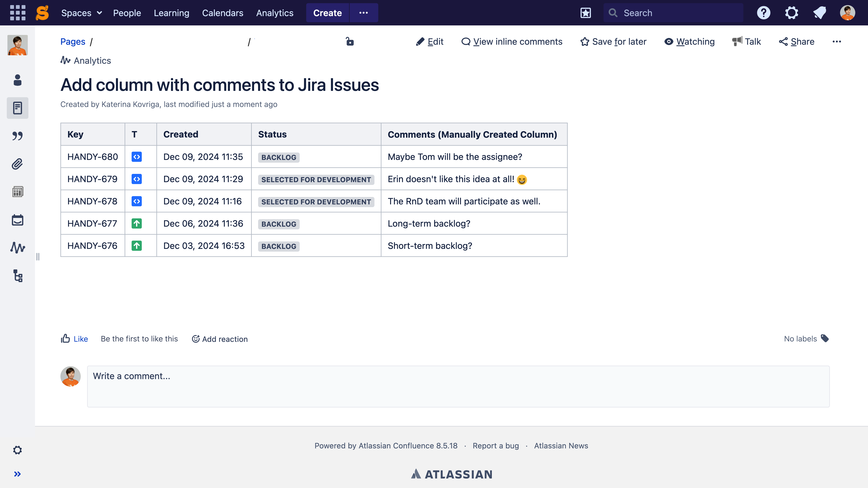Image resolution: width=868 pixels, height=488 pixels.
Task: Click the blue issue type icon for HANDY-678
Action: [136, 201]
